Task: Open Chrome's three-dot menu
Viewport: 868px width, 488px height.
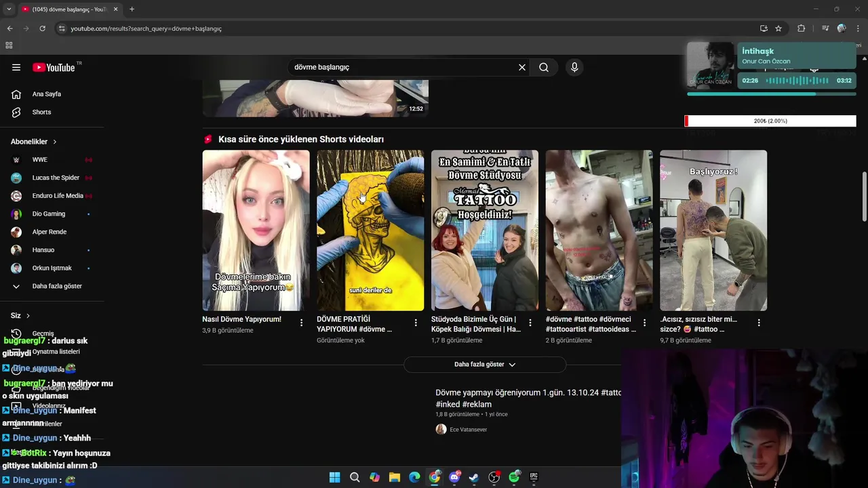Action: pos(859,28)
